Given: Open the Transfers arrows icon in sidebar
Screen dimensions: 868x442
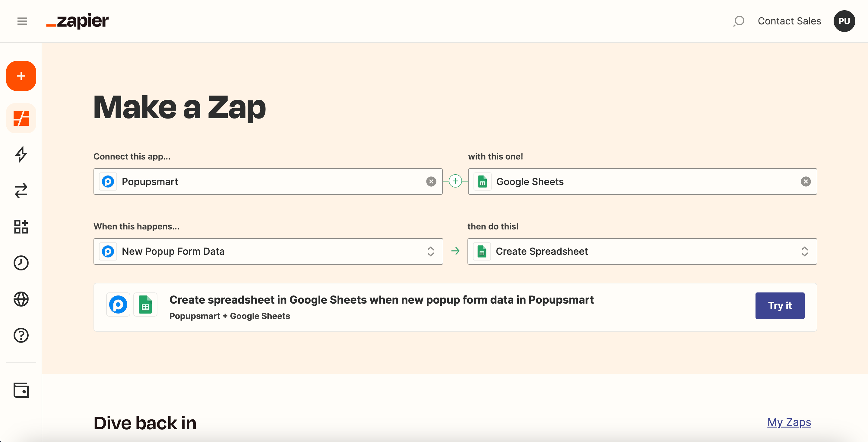Looking at the screenshot, I should point(21,191).
